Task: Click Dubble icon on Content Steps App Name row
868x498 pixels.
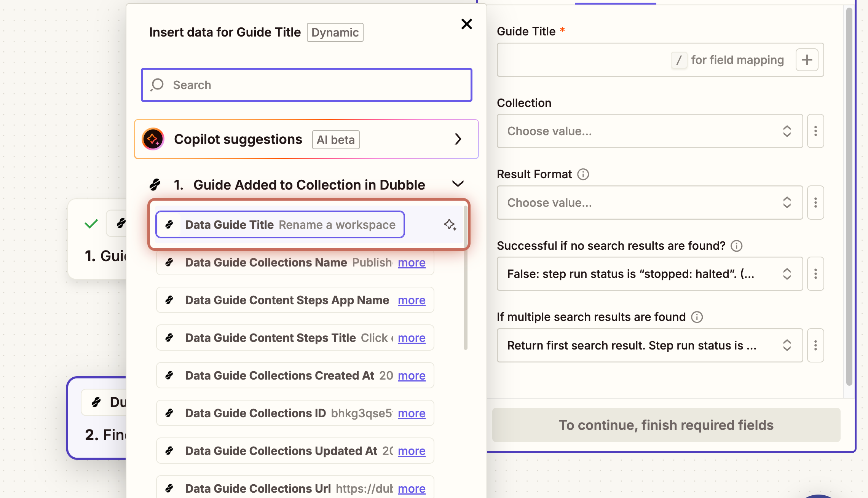Action: (x=169, y=300)
